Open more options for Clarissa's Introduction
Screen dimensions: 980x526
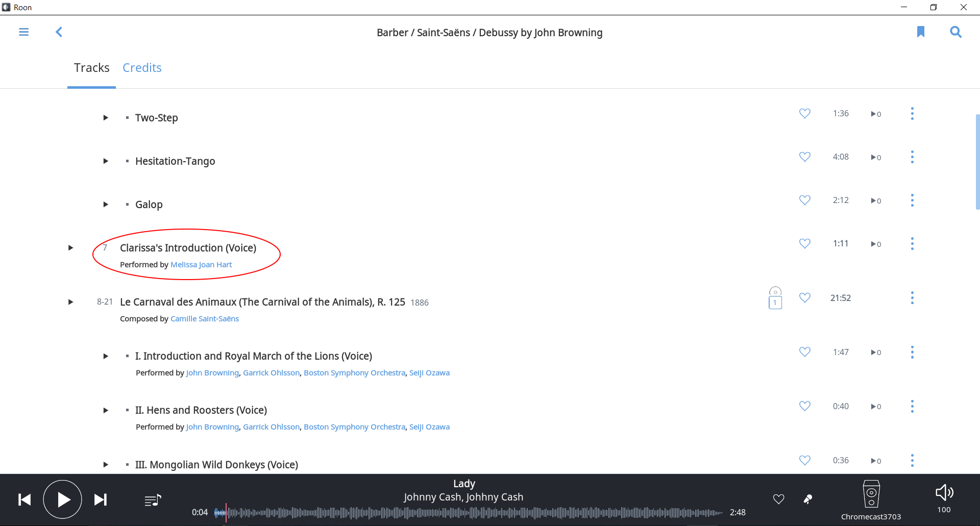point(912,243)
